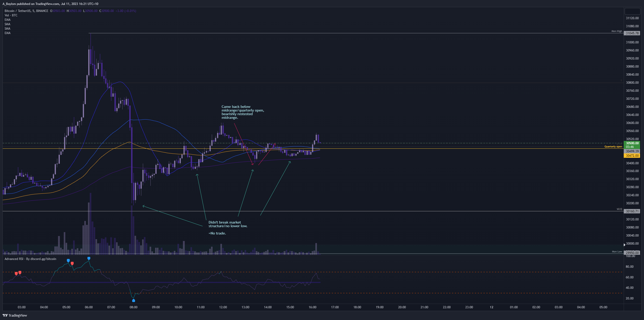Click the 12:00 label on the time axis
The image size is (644, 320).
tap(223, 307)
